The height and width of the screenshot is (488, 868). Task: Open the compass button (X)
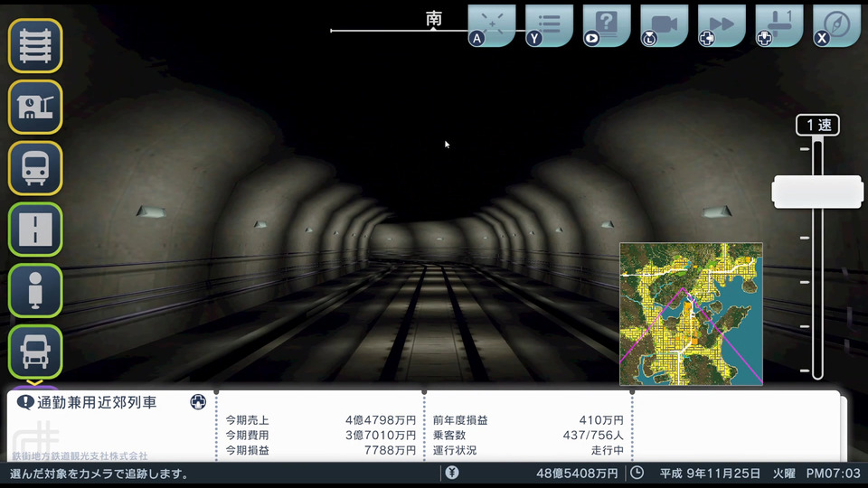pos(836,25)
